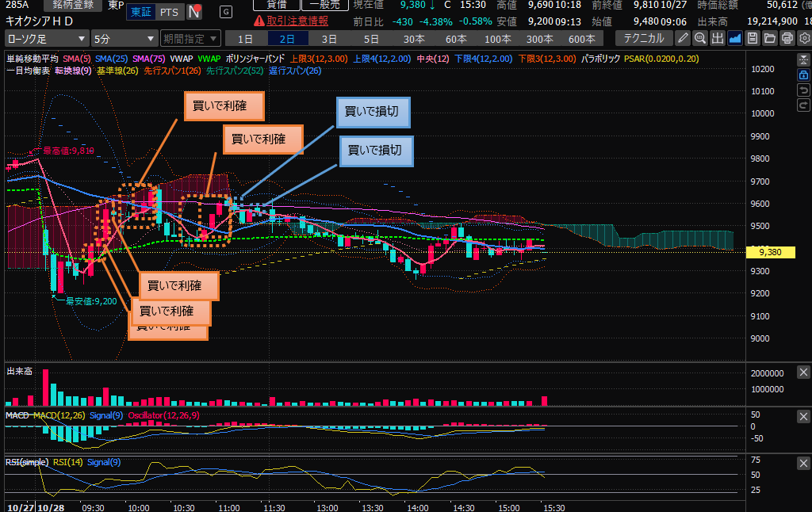Click the red N news icon

(x=194, y=12)
